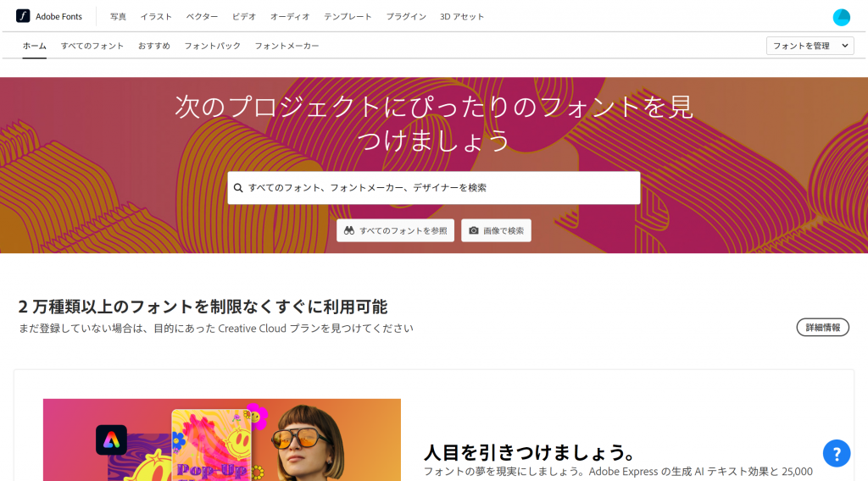Expand the フォントを管理 dropdown
The width and height of the screenshot is (868, 481).
810,46
